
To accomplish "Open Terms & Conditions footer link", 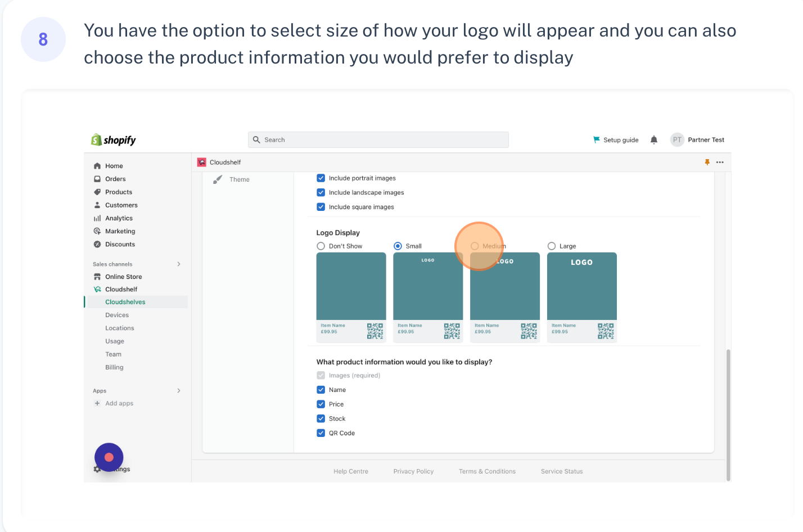I will pyautogui.click(x=487, y=471).
